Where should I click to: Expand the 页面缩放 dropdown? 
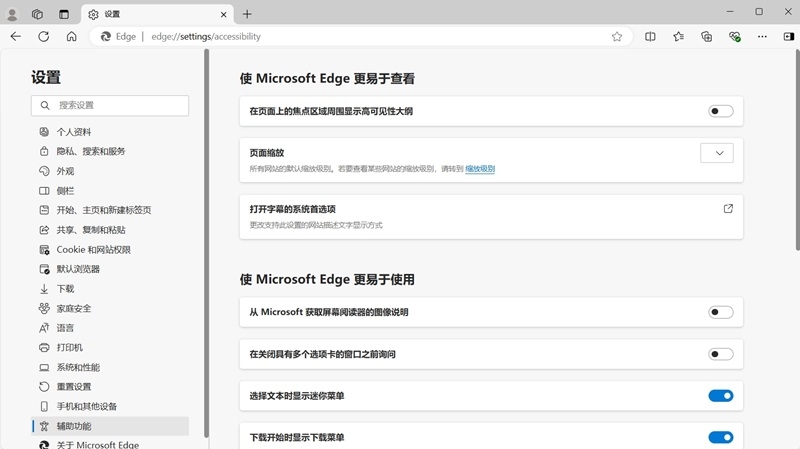[717, 153]
